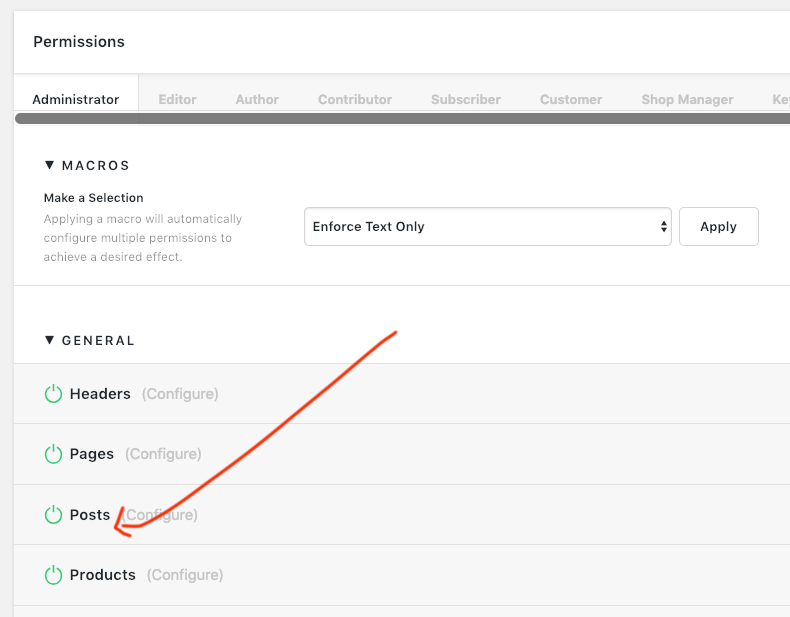This screenshot has width=790, height=617.
Task: Switch to the Administrator tab
Action: point(76,99)
